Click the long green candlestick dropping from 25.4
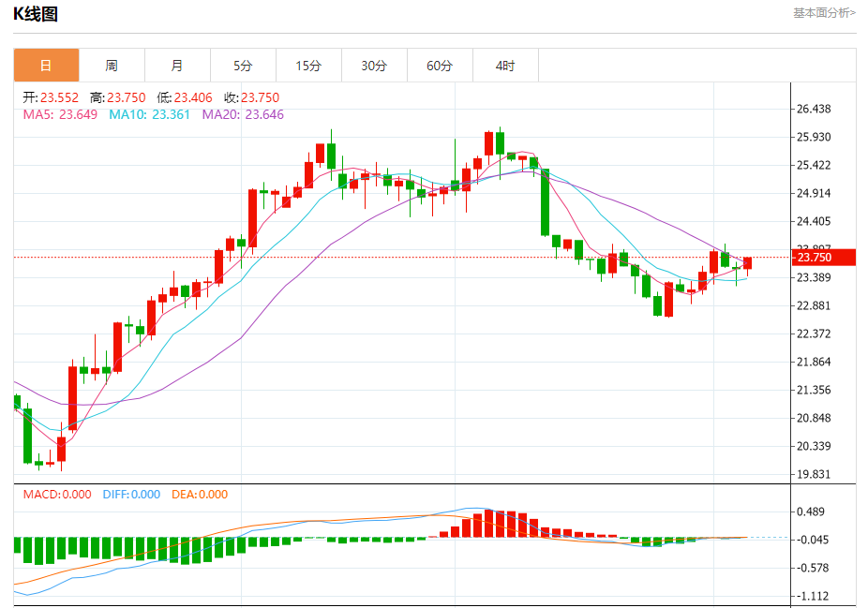 (x=546, y=202)
